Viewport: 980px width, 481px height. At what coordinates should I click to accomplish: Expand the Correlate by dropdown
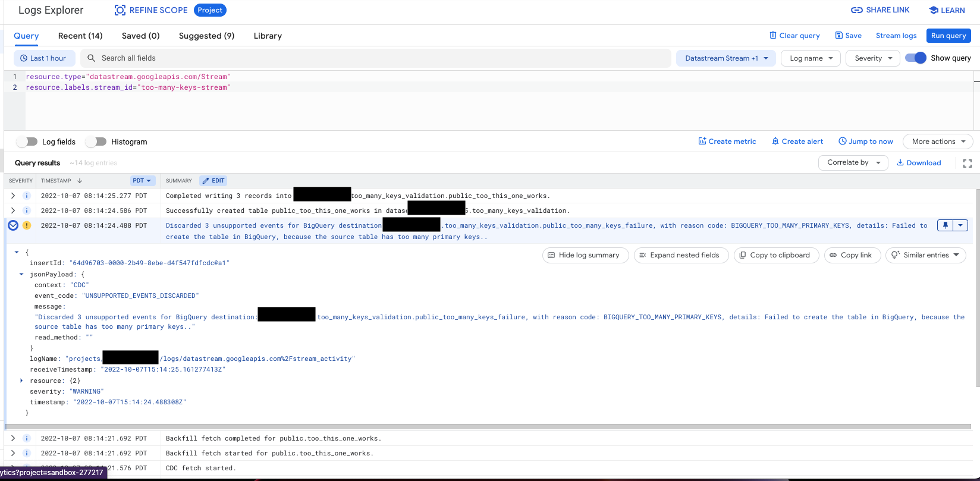click(853, 162)
